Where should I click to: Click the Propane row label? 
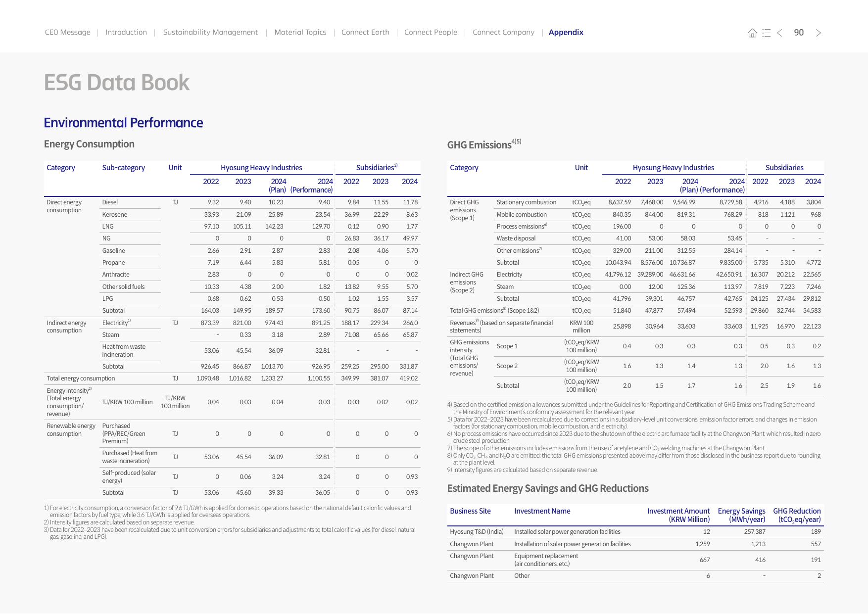click(x=113, y=263)
